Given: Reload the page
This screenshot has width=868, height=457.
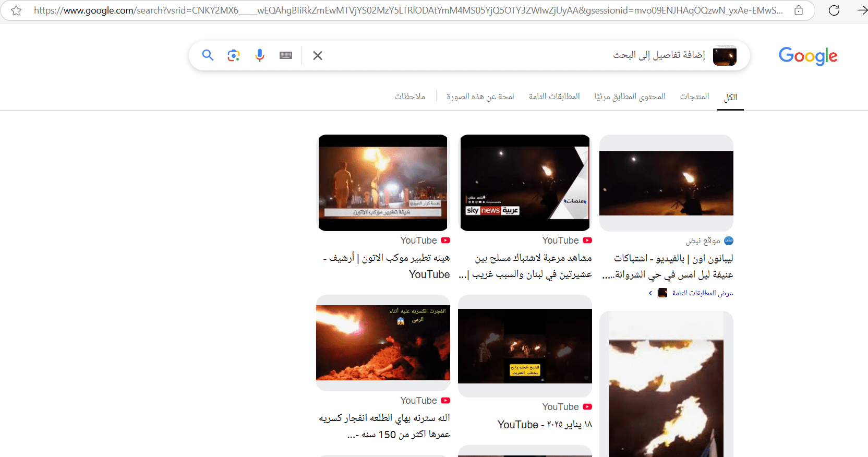Looking at the screenshot, I should tap(834, 10).
